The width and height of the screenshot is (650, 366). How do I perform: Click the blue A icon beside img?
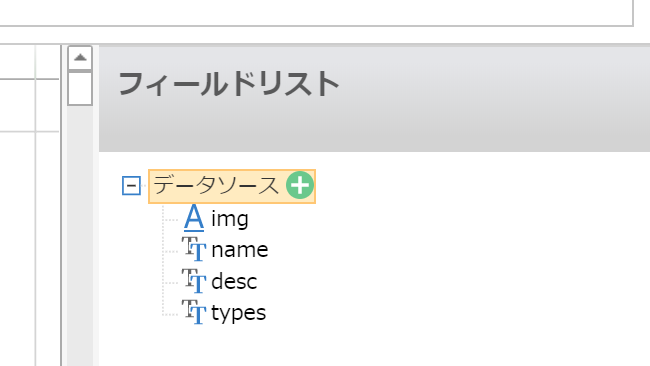[x=194, y=218]
